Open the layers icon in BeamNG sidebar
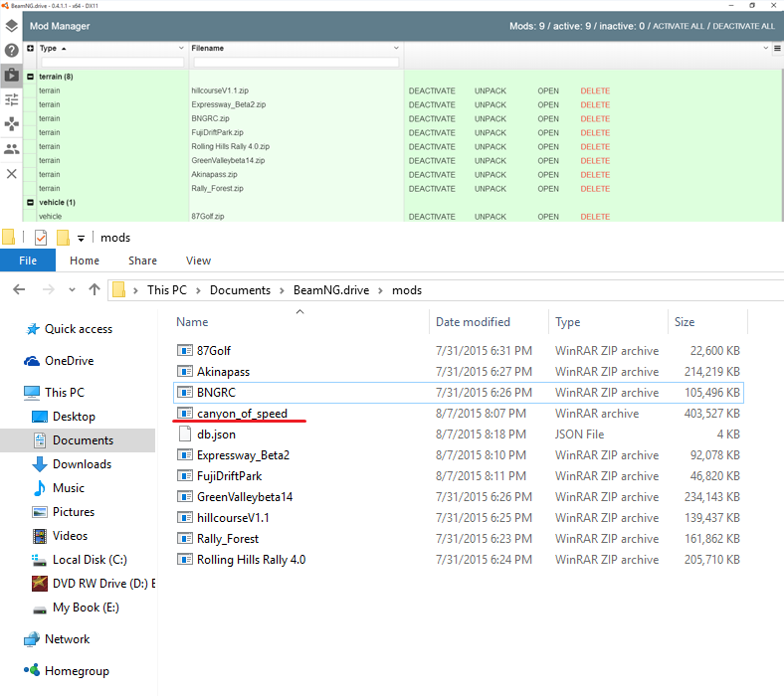 pyautogui.click(x=12, y=26)
